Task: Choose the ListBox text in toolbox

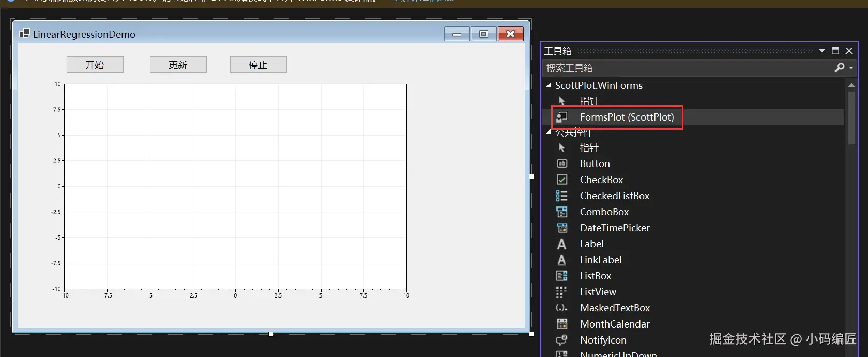Action: pyautogui.click(x=596, y=276)
